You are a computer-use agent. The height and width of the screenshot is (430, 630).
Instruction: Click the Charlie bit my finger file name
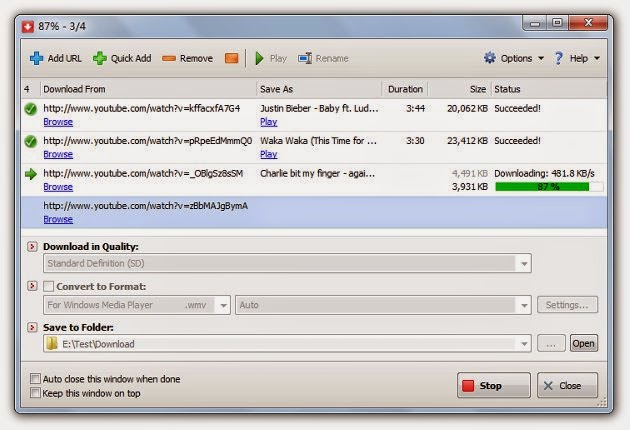[317, 174]
